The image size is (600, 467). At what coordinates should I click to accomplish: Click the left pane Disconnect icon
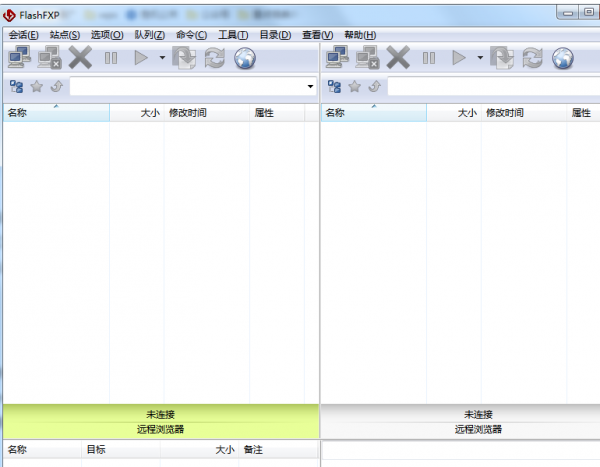click(49, 58)
